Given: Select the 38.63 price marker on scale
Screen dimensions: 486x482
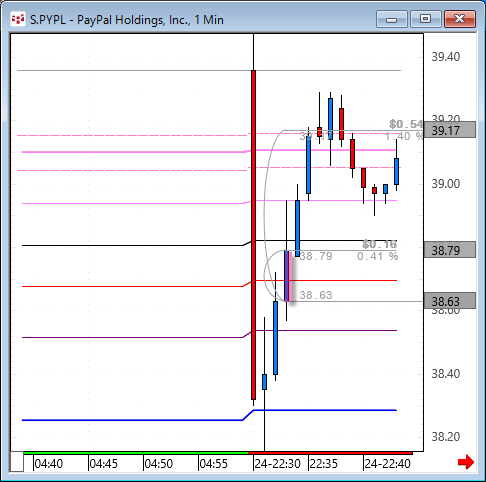Looking at the screenshot, I should (450, 301).
